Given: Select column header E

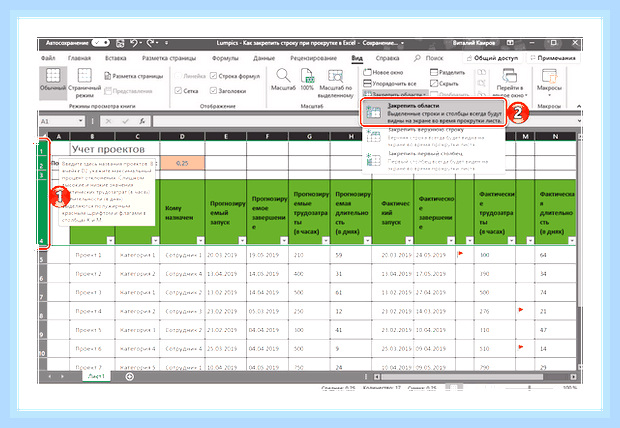Looking at the screenshot, I should click(226, 136).
